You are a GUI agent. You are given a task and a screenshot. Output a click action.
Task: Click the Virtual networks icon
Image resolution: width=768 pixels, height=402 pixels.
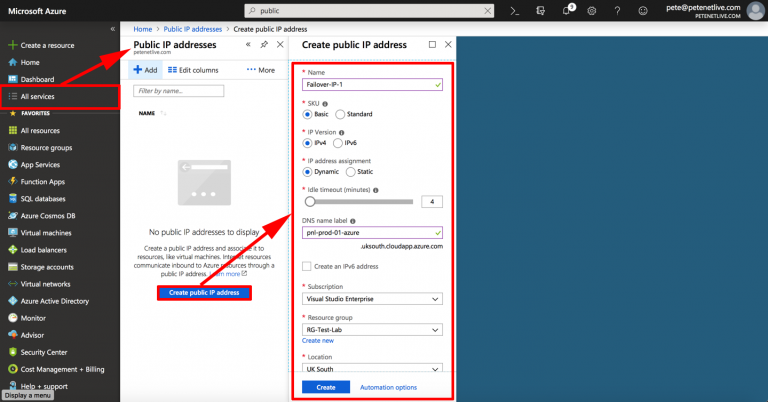click(x=13, y=284)
